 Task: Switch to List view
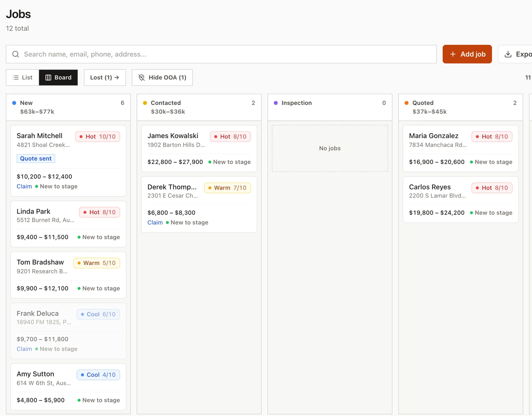(x=23, y=77)
